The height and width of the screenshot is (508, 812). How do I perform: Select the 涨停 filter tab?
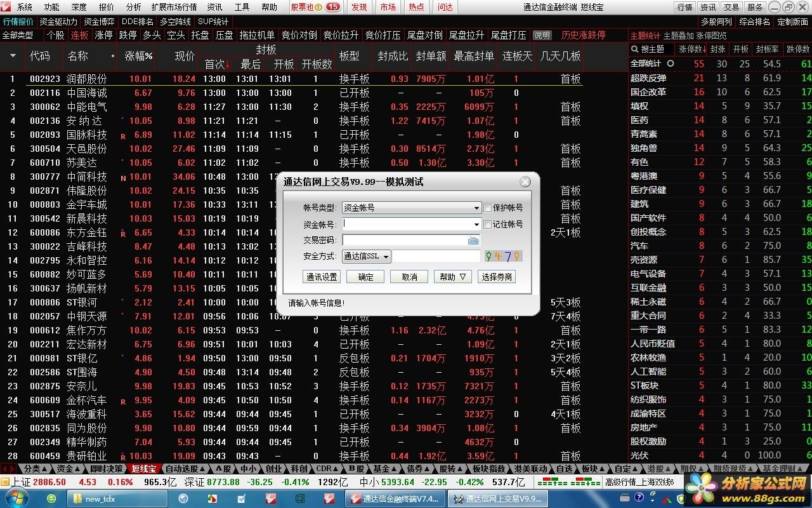click(x=103, y=35)
